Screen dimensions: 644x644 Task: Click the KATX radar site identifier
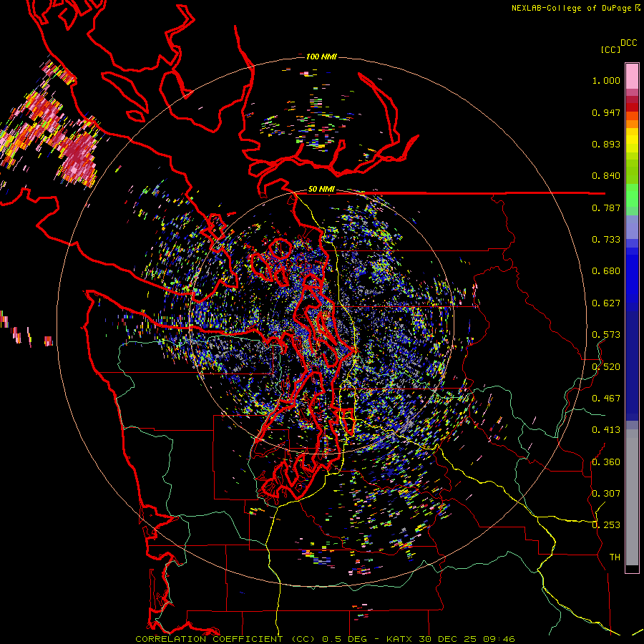[400, 639]
